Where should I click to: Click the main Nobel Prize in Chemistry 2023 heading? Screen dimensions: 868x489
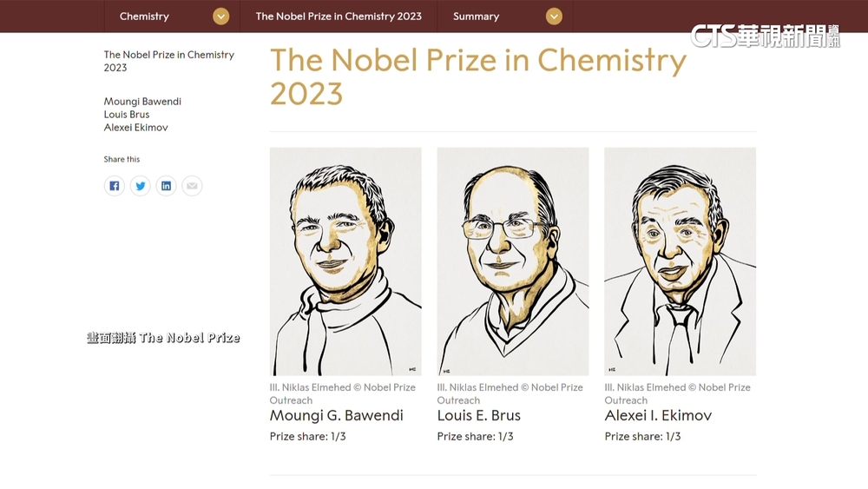tap(477, 76)
